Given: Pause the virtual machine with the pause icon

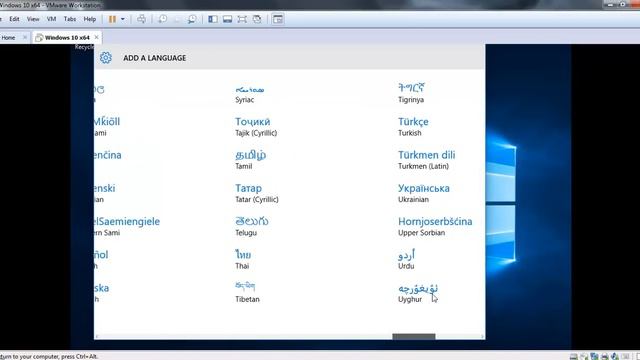Looking at the screenshot, I should point(112,19).
